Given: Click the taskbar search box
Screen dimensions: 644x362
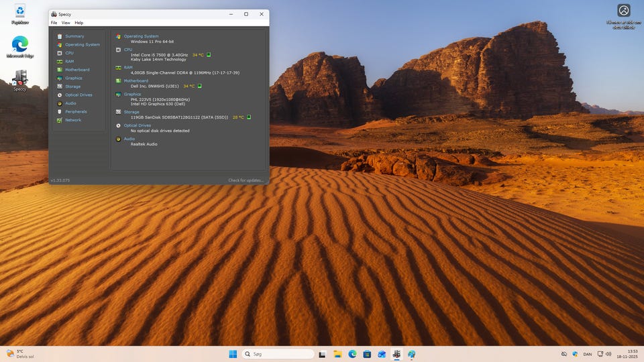Looking at the screenshot, I should tap(278, 354).
